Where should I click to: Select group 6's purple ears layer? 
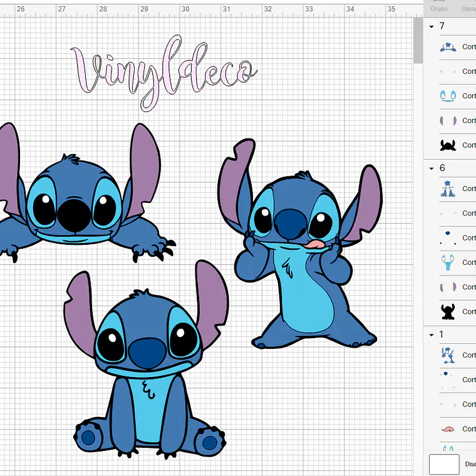point(457,287)
